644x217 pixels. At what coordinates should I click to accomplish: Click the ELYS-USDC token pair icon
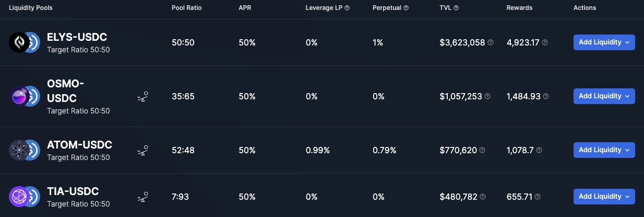pyautogui.click(x=25, y=43)
